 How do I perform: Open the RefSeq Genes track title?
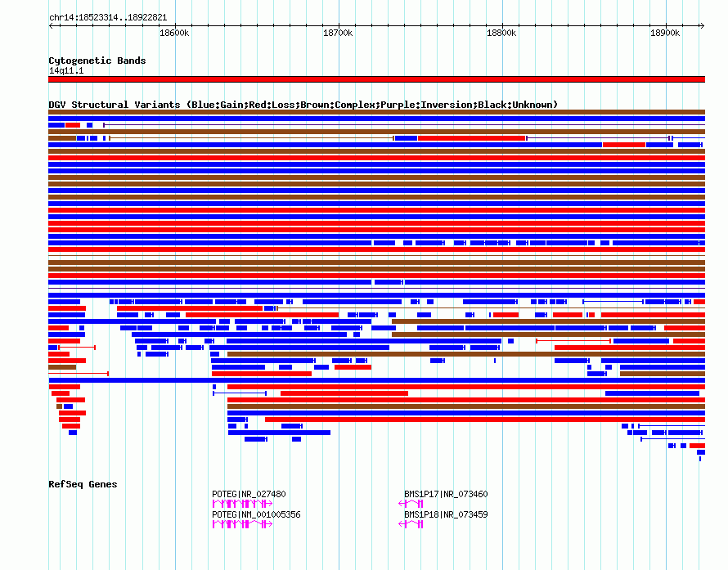[x=83, y=484]
